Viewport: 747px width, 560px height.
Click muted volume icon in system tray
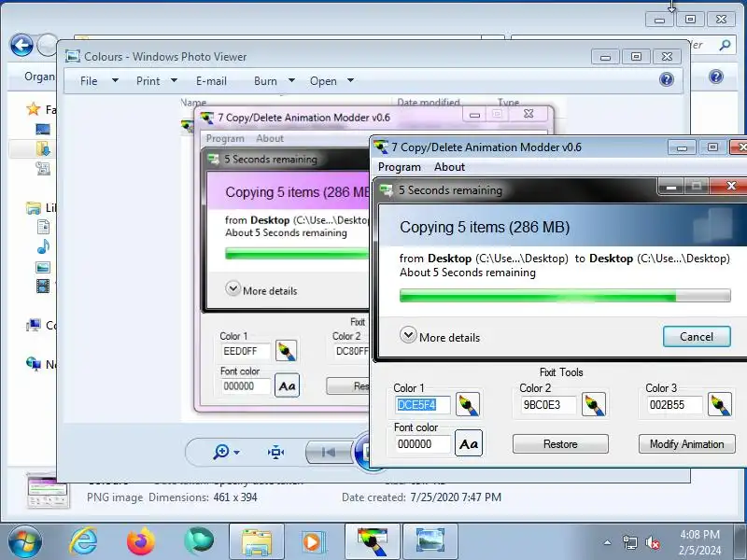click(x=652, y=542)
